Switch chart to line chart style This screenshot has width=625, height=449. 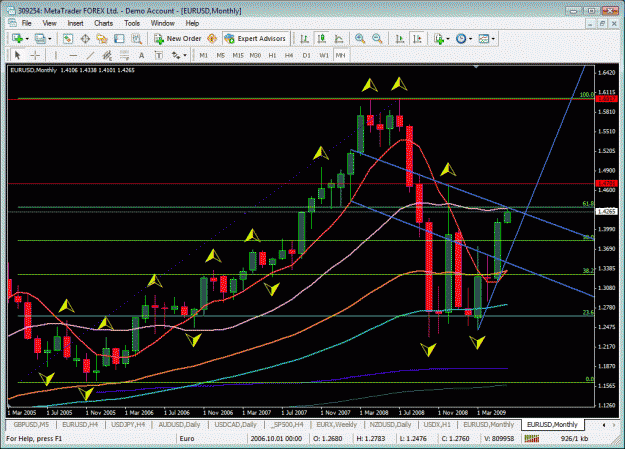[x=339, y=39]
